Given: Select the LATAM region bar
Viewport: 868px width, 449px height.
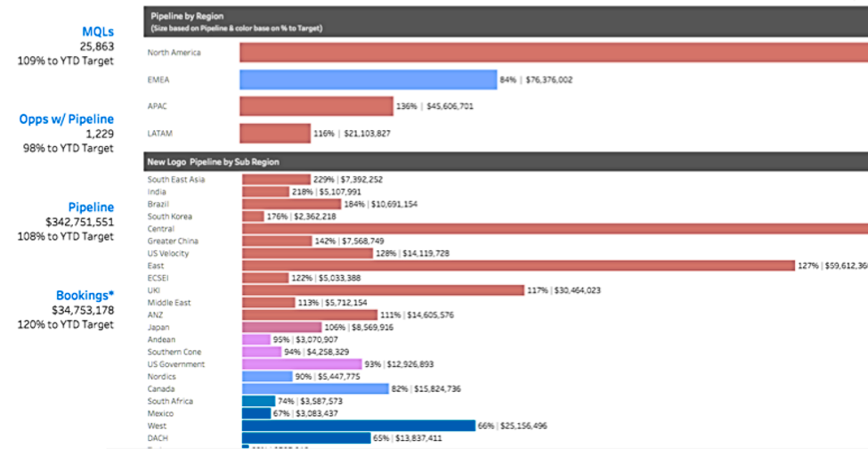Looking at the screenshot, I should (x=275, y=134).
